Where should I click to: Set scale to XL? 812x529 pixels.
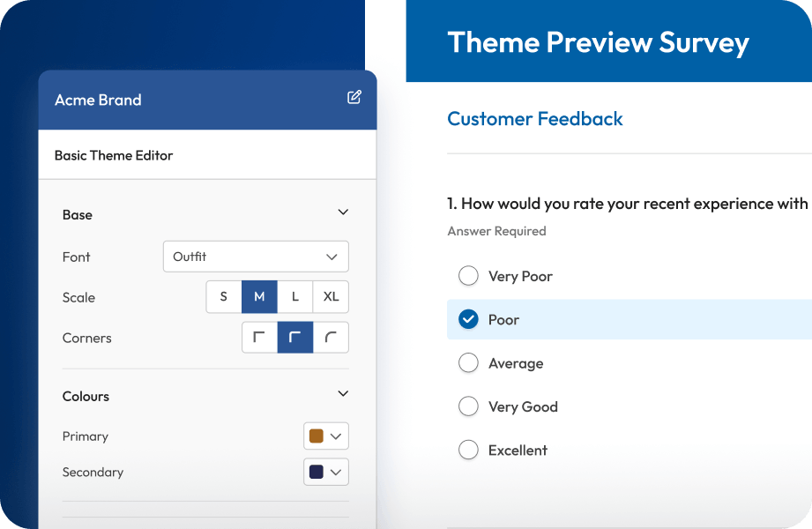[x=331, y=297]
